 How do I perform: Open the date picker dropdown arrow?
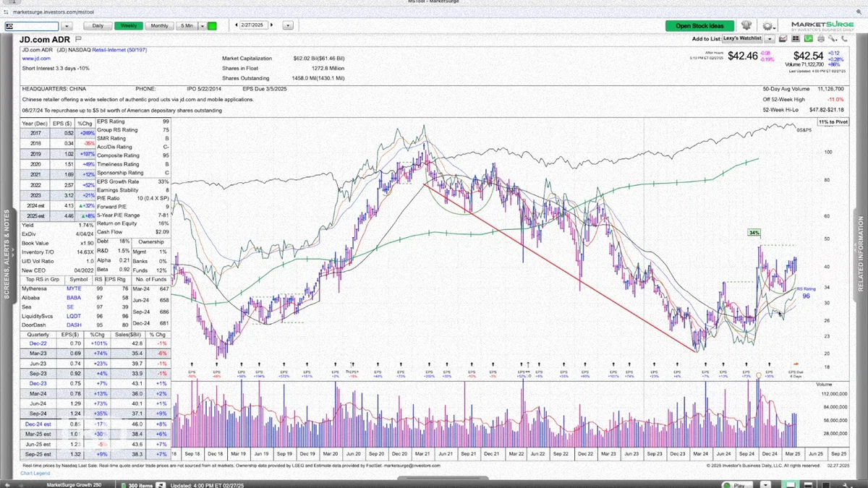[x=287, y=25]
